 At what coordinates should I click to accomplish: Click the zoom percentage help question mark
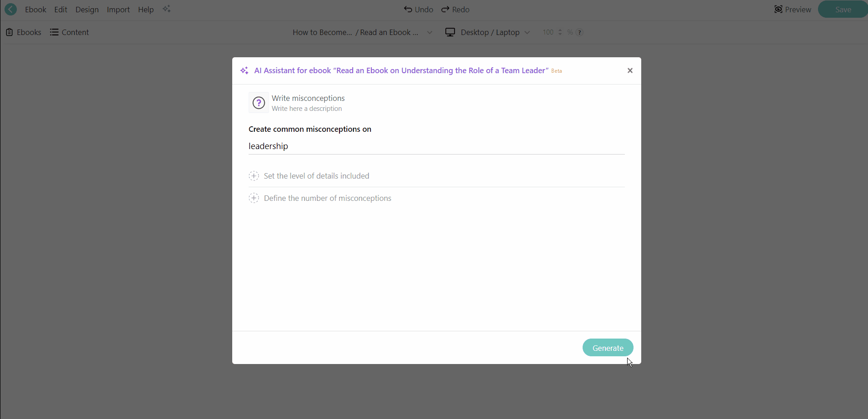pyautogui.click(x=580, y=32)
